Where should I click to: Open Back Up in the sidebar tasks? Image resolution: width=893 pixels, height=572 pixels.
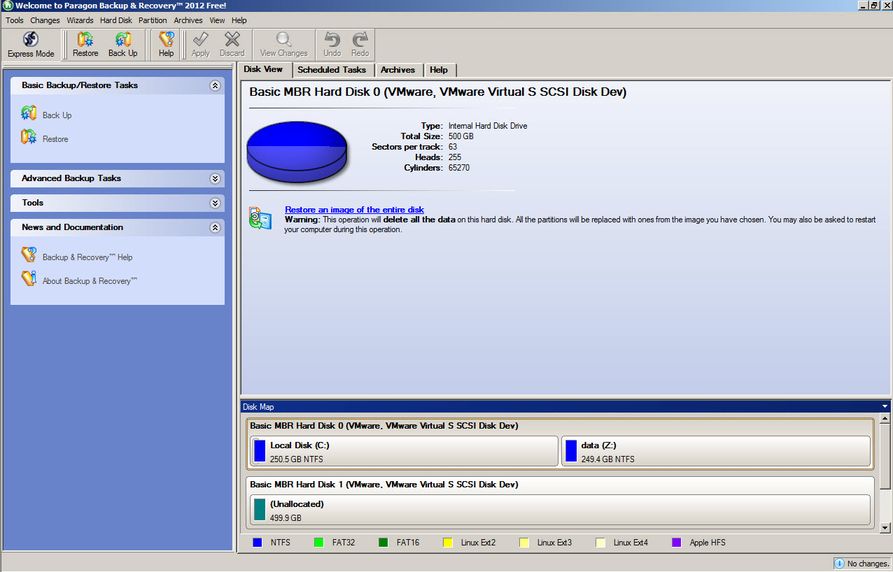click(x=56, y=115)
